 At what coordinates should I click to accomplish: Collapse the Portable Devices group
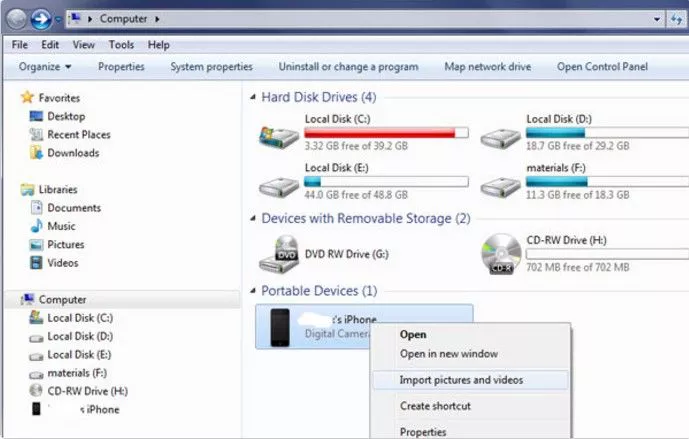click(x=253, y=291)
